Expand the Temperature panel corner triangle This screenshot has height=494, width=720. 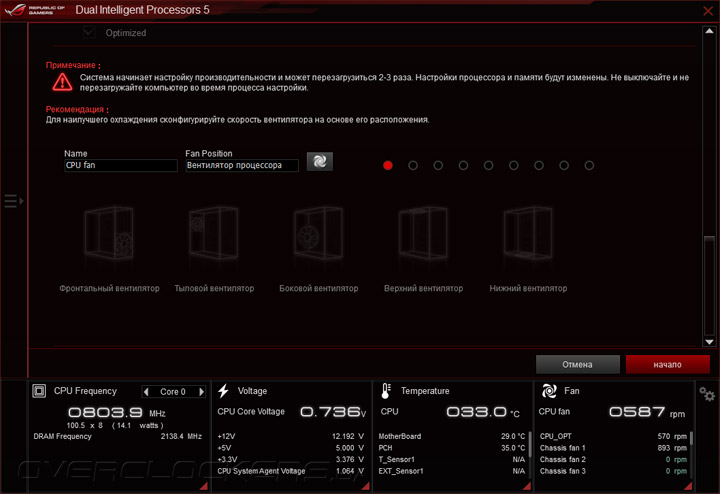click(x=527, y=486)
